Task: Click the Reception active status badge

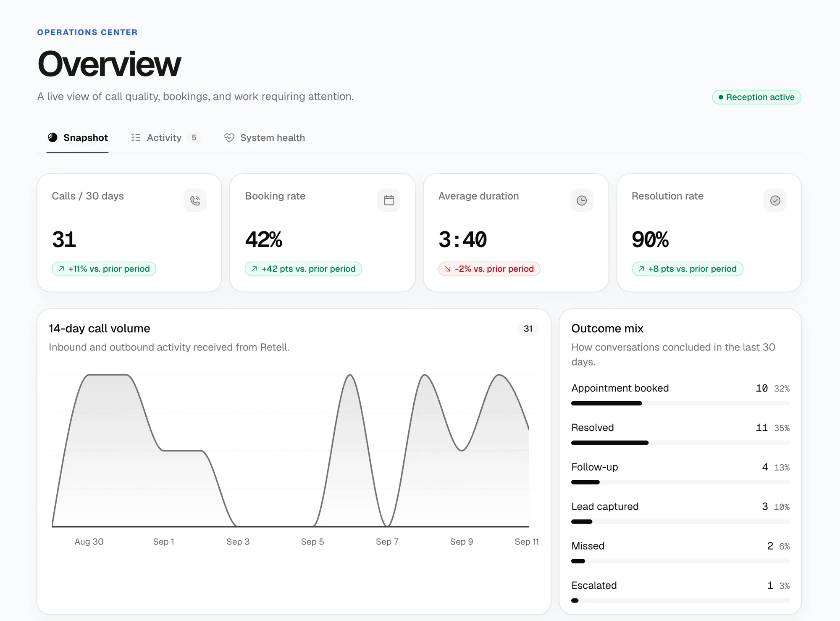Action: (x=756, y=97)
